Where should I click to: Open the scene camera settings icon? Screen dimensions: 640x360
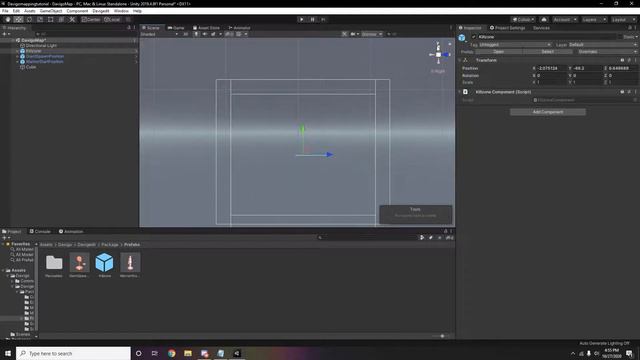point(353,34)
